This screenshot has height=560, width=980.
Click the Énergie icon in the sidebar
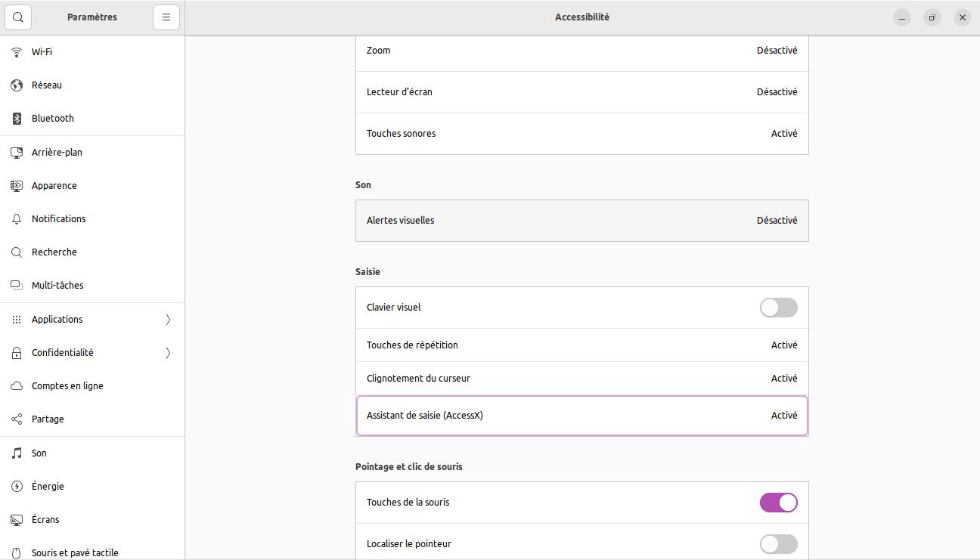click(17, 487)
